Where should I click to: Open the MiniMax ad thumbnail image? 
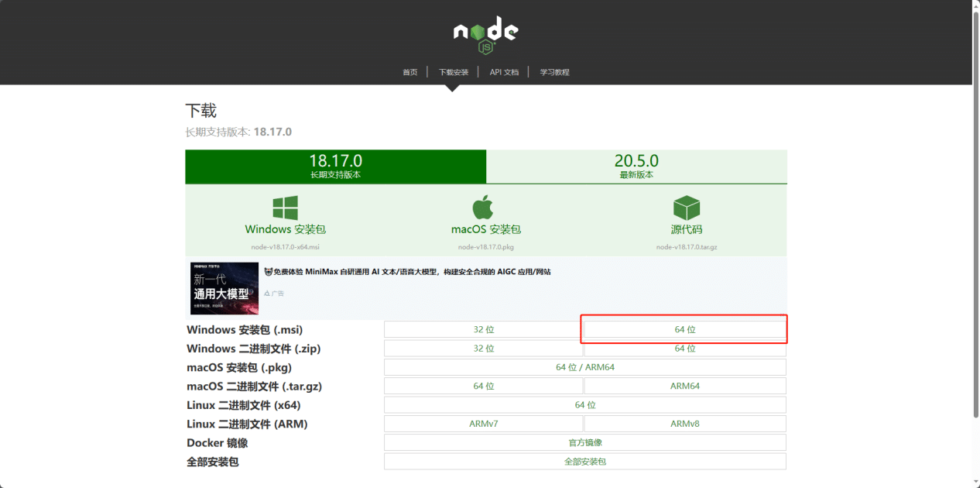[x=224, y=287]
